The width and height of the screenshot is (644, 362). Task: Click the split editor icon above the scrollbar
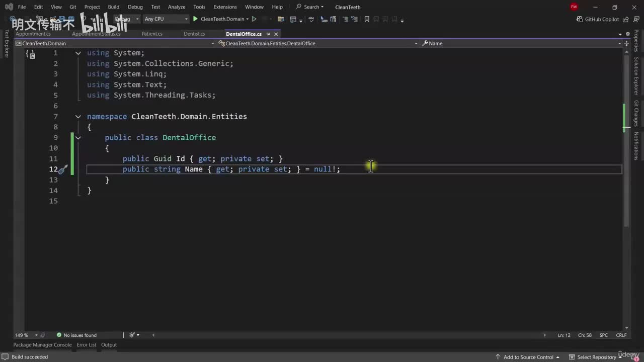pos(626,43)
